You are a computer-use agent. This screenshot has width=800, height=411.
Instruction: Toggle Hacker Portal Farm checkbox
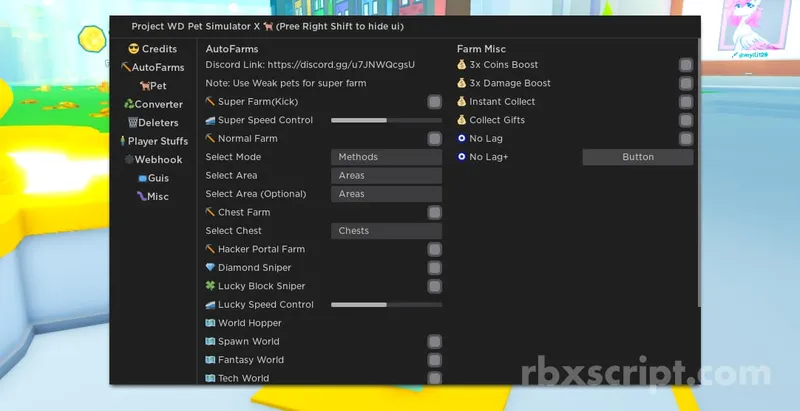coord(434,249)
